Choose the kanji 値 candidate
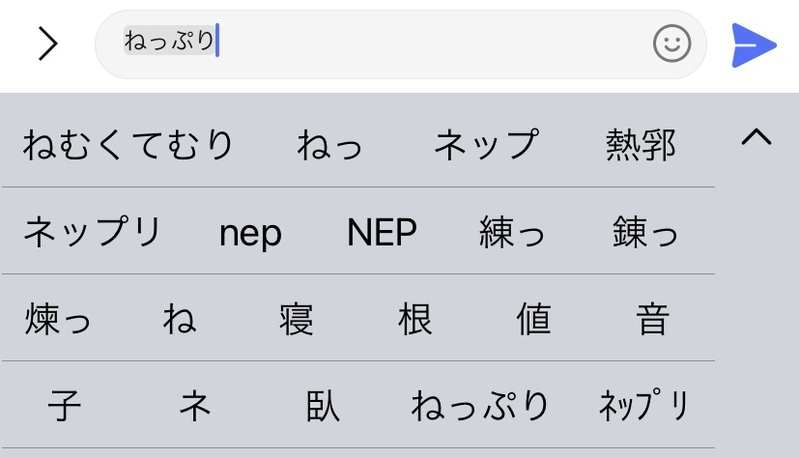This screenshot has height=458, width=799. pos(533,320)
